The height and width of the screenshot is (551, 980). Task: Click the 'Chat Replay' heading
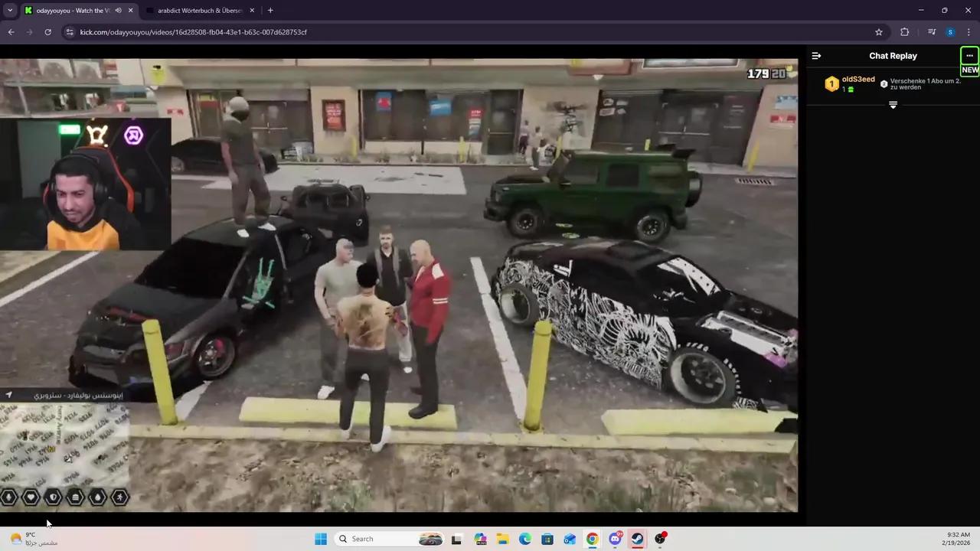(893, 56)
